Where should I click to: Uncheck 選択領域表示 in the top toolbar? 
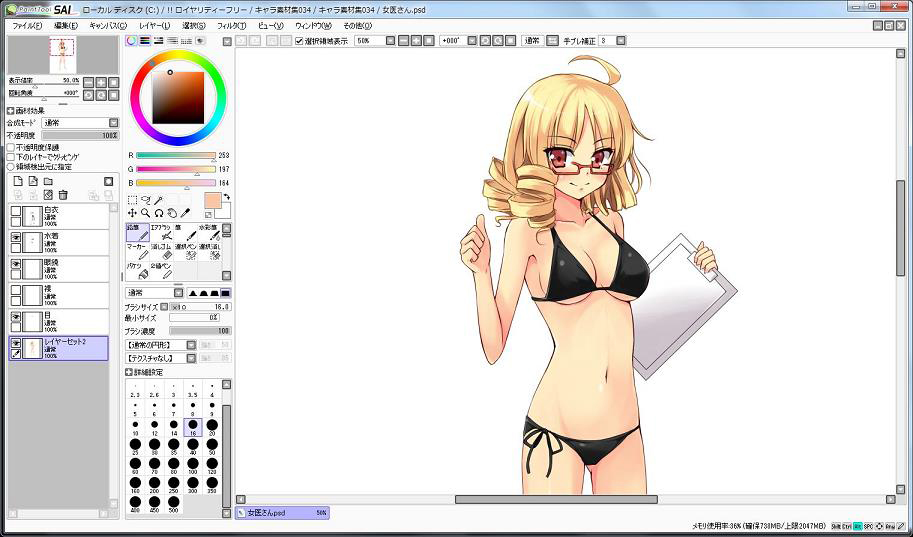tap(299, 41)
